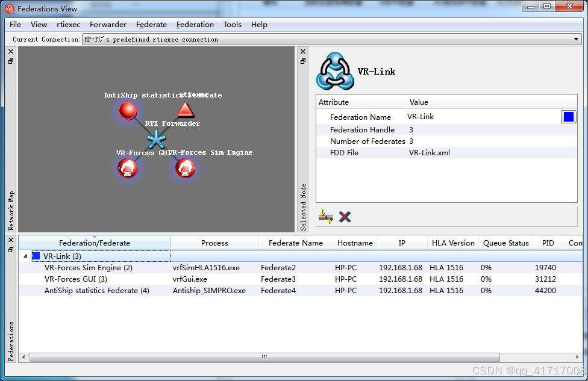Sort by IP column header
588x381 pixels.
pos(402,243)
